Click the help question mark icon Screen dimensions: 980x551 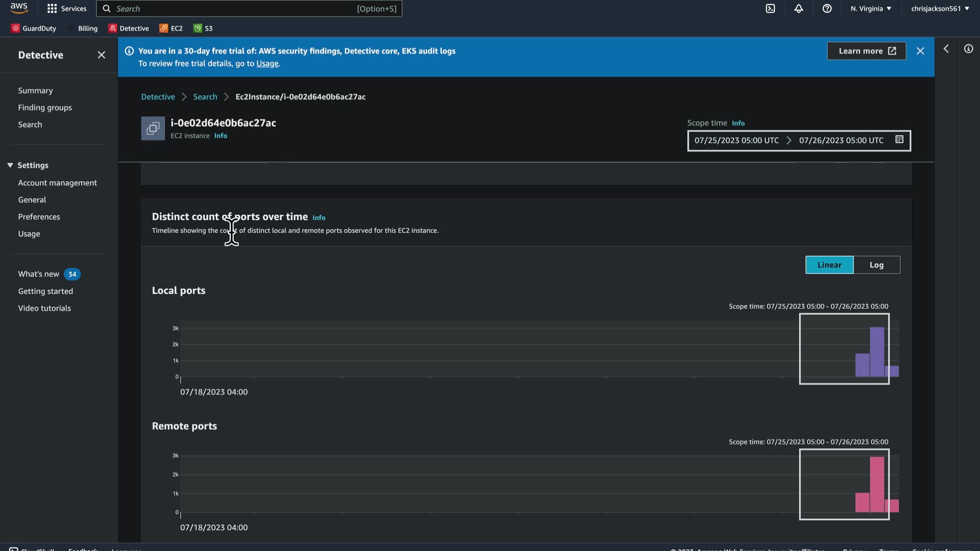pos(827,9)
